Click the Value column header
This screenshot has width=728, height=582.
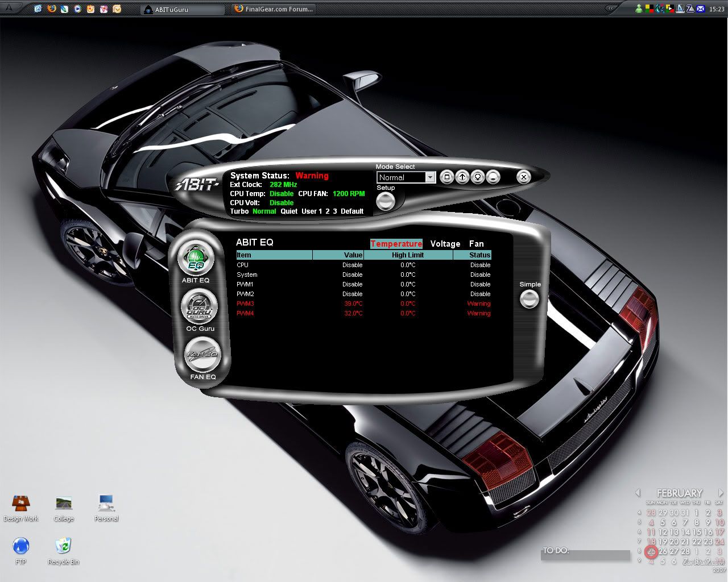pyautogui.click(x=338, y=255)
